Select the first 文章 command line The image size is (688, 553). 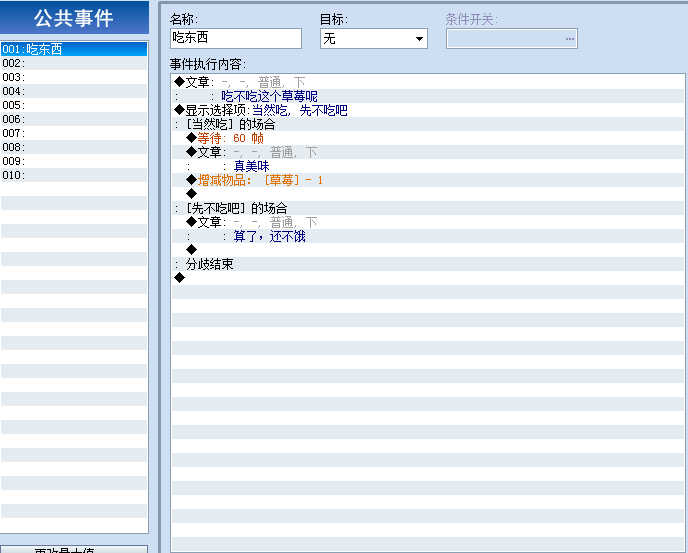(428, 82)
